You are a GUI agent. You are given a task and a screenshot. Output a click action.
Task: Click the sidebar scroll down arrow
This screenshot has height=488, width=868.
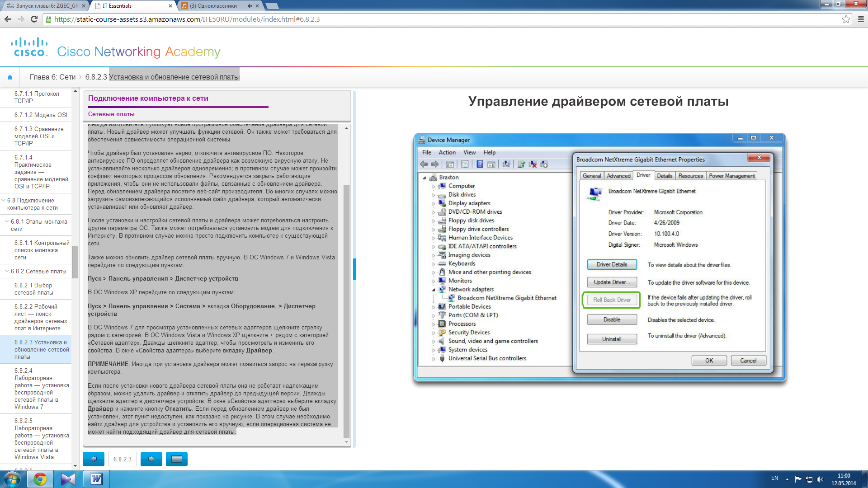(75, 465)
